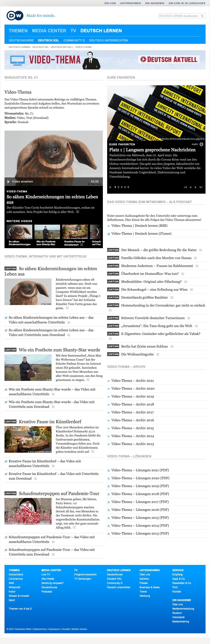The image size is (210, 644).
Task: Play the 'Video ansehen' rabbit video
Action: [x=9, y=181]
